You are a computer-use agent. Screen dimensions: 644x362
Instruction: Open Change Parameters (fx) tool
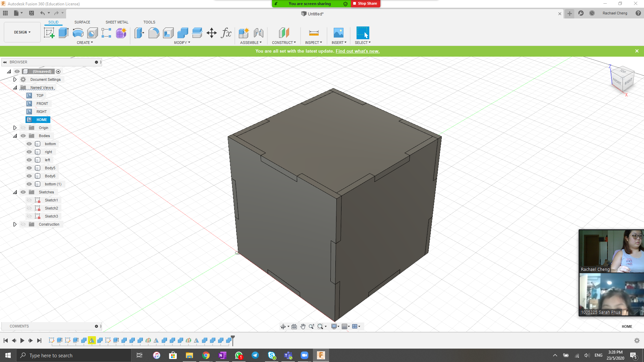[x=226, y=33]
